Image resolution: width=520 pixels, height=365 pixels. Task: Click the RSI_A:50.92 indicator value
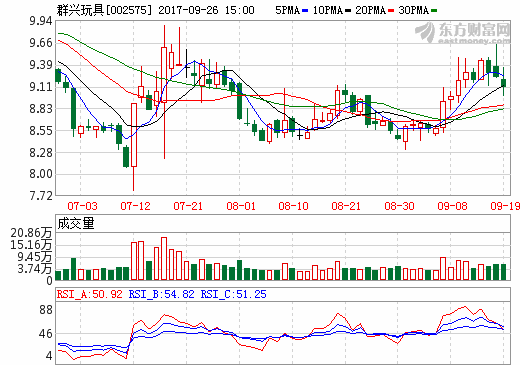[90, 294]
